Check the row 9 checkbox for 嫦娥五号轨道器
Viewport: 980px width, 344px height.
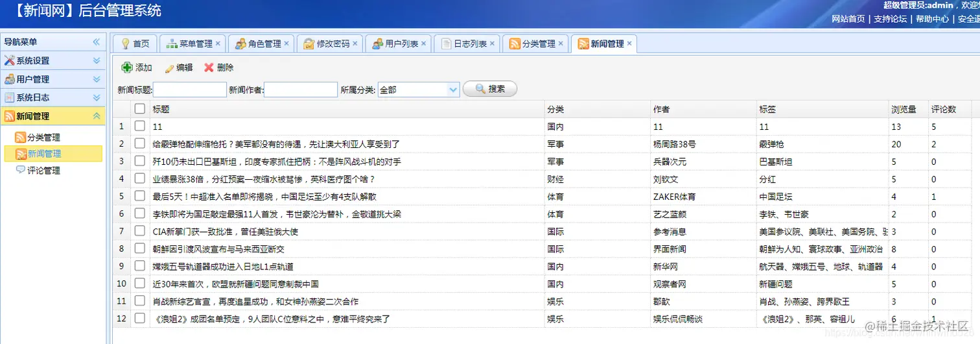(139, 267)
